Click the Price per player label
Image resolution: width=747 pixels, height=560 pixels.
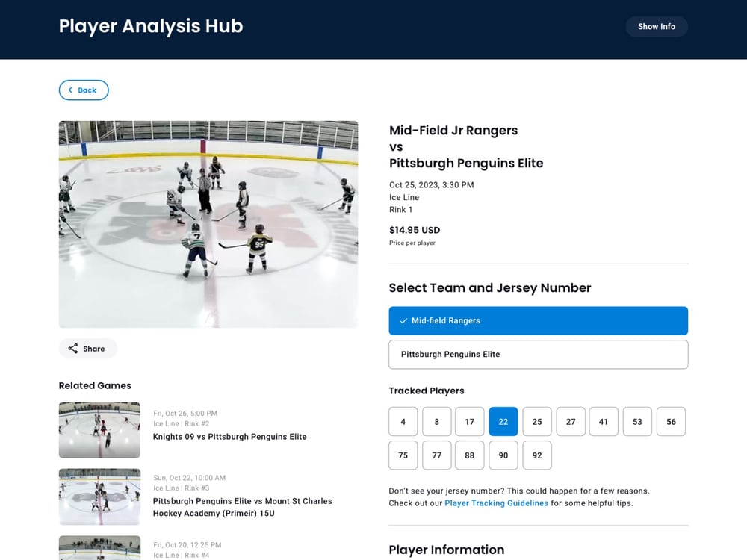[412, 243]
